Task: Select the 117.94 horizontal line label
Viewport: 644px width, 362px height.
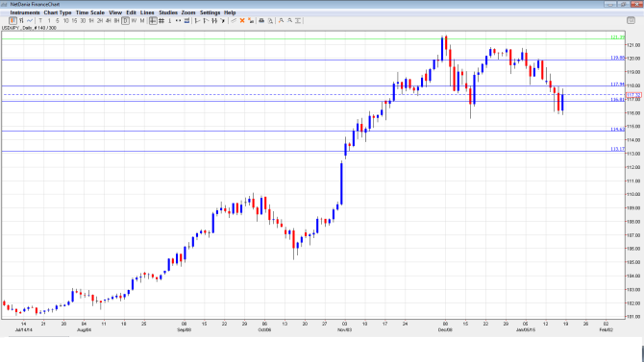Action: tap(617, 84)
